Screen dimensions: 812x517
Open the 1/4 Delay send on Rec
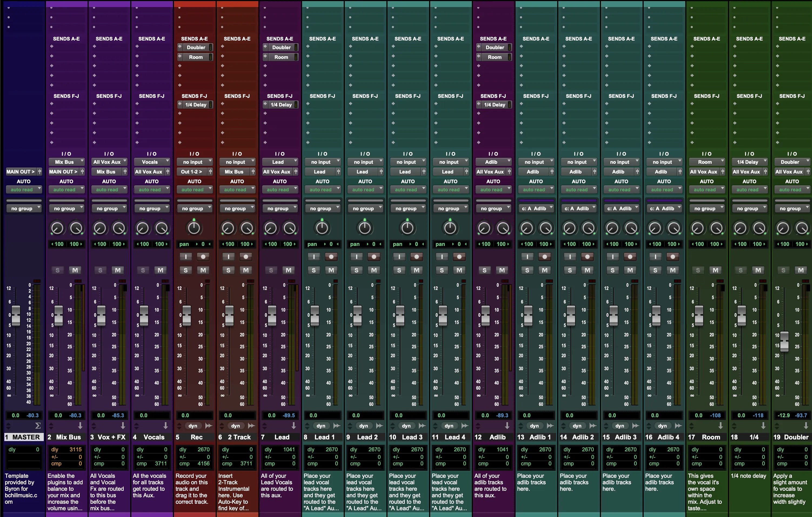pos(196,105)
